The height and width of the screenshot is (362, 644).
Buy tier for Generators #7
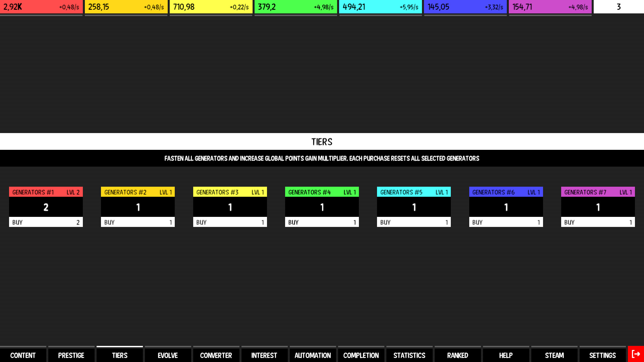(x=598, y=222)
